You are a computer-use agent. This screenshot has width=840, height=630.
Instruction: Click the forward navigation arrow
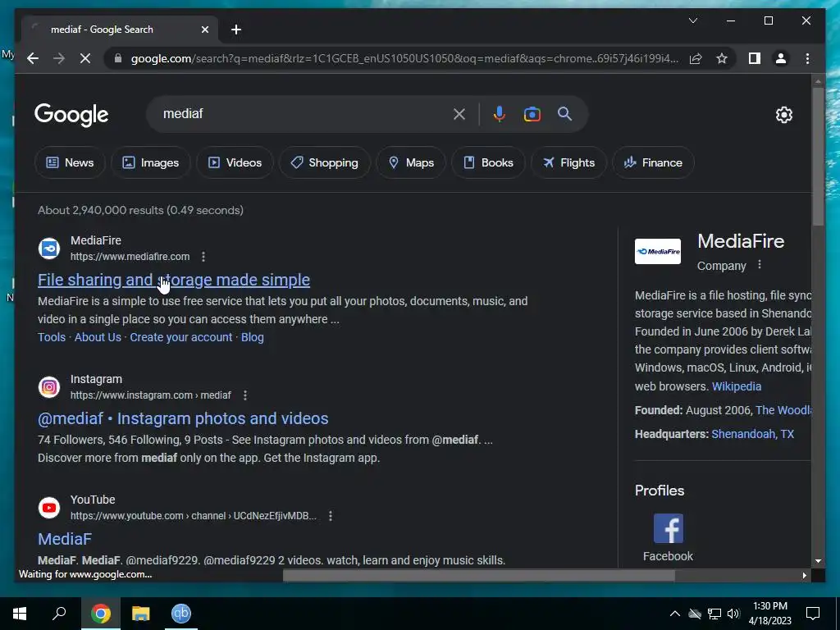(x=59, y=58)
